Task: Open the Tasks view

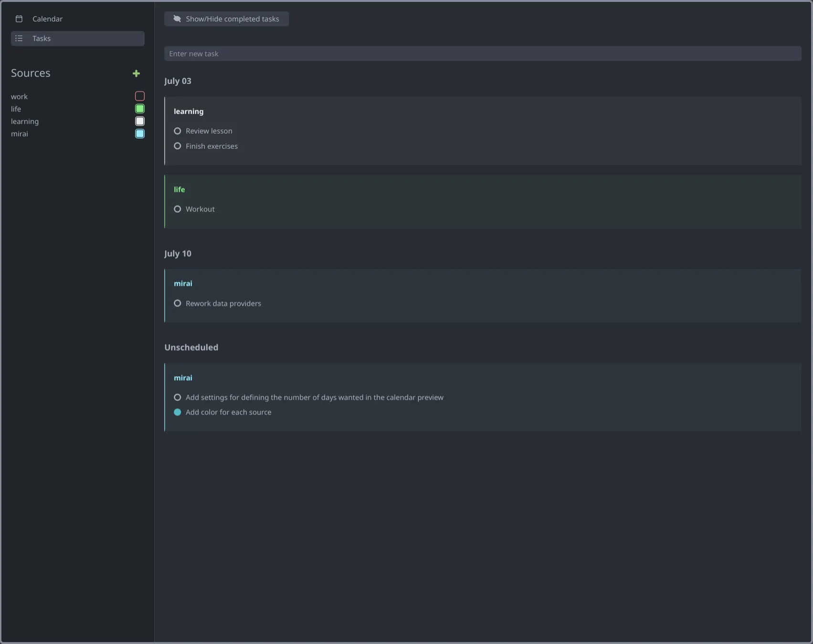Action: (x=77, y=39)
